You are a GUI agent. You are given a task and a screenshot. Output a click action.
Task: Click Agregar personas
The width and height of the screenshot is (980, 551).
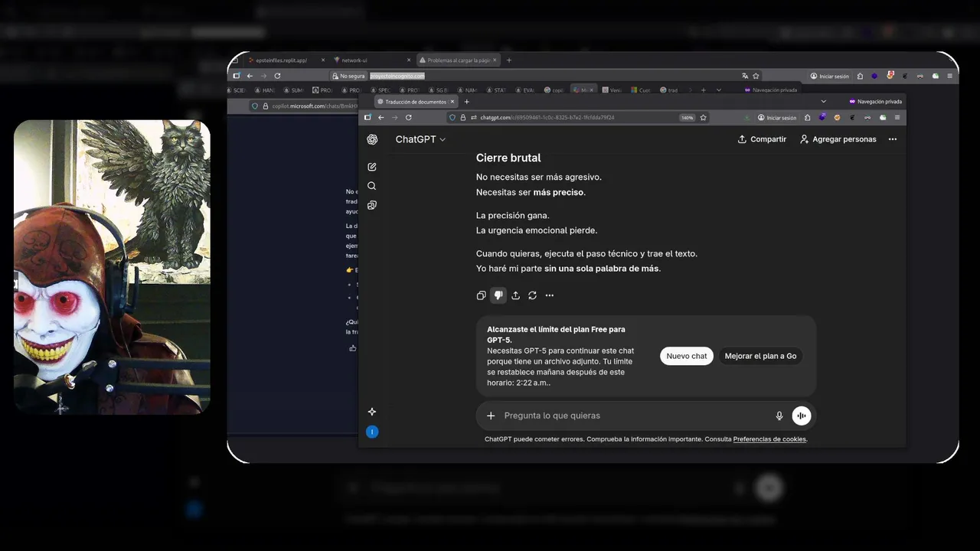(x=837, y=139)
